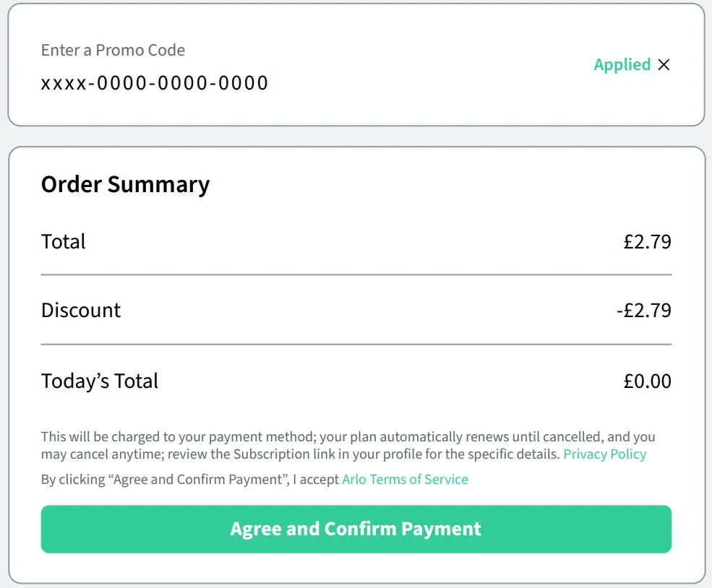712x588 pixels.
Task: Click the promo code input field
Action: tap(155, 83)
